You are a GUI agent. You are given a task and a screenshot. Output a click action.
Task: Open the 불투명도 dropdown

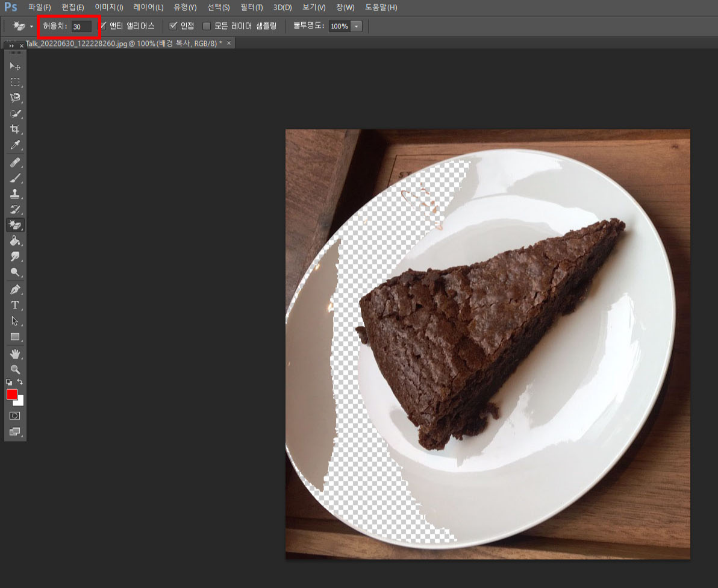tap(357, 26)
